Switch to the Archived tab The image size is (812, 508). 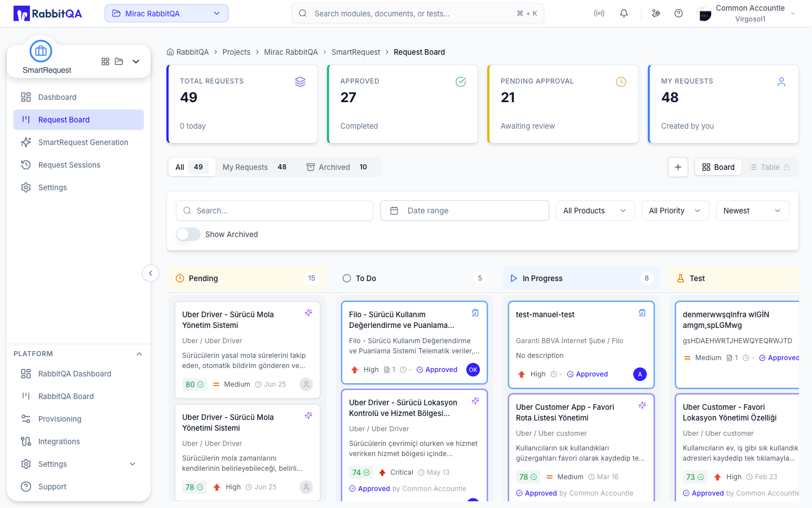pos(338,167)
